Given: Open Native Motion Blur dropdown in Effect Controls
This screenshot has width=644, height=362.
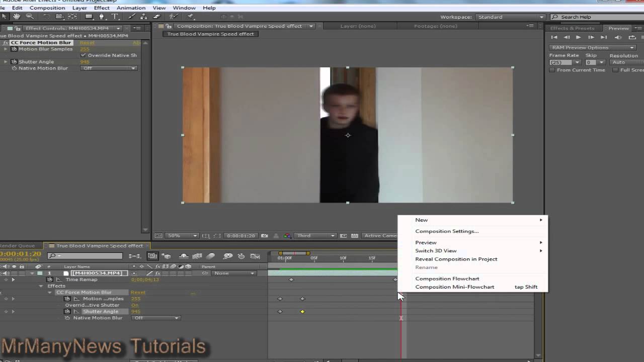Looking at the screenshot, I should [109, 68].
